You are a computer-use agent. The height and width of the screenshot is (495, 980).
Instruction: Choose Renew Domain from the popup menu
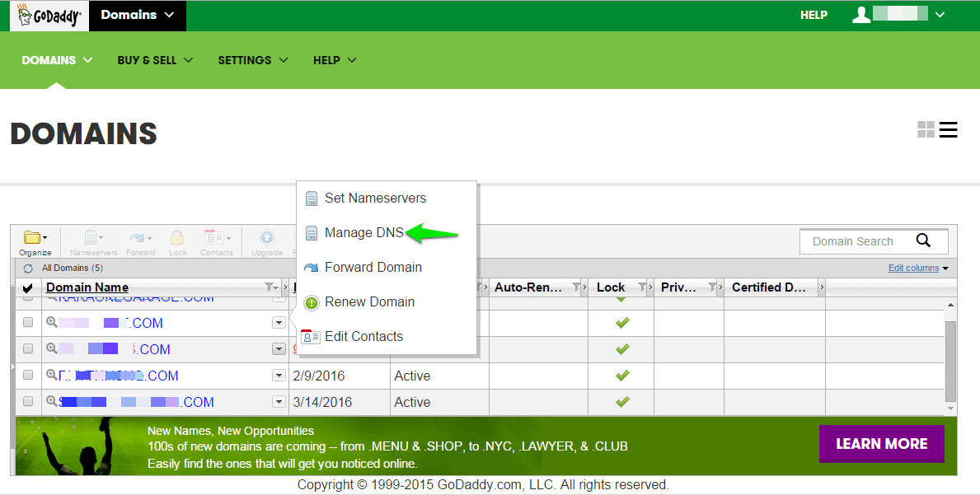point(387,302)
